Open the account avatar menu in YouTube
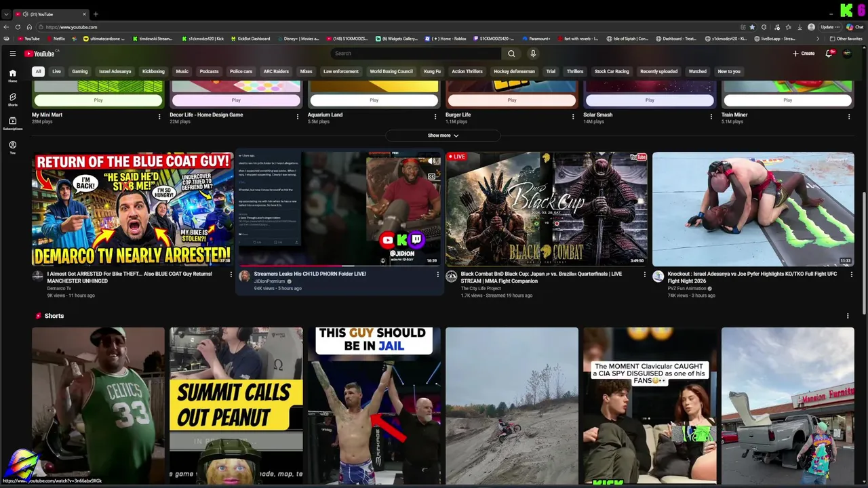Screen dimensions: 868x488 tap(847, 54)
